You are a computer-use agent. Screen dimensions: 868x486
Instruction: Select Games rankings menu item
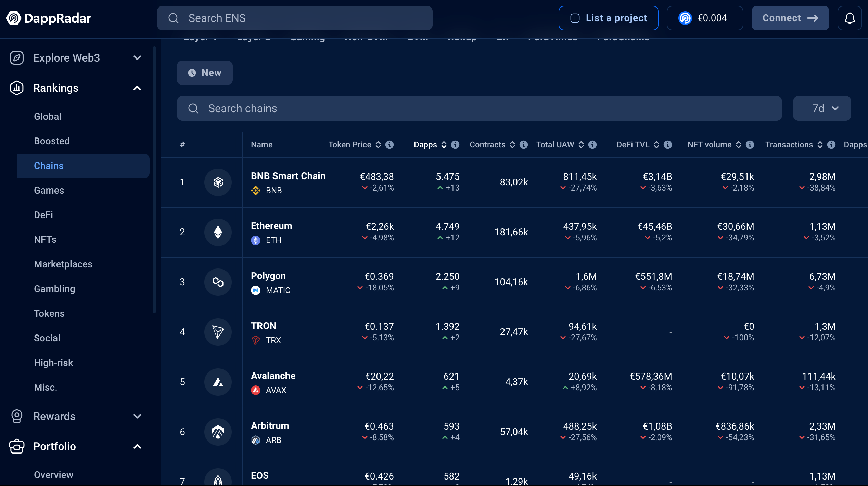point(83,191)
